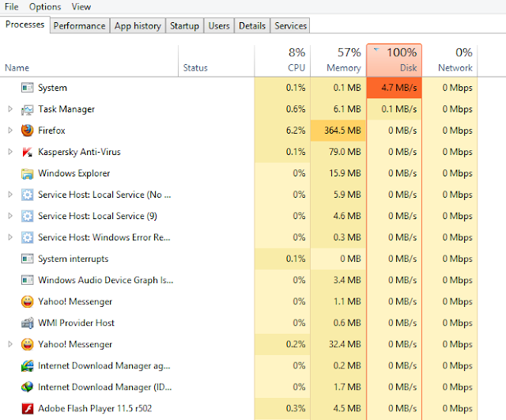Sort processes by Network column
The image size is (506, 420).
[x=450, y=61]
